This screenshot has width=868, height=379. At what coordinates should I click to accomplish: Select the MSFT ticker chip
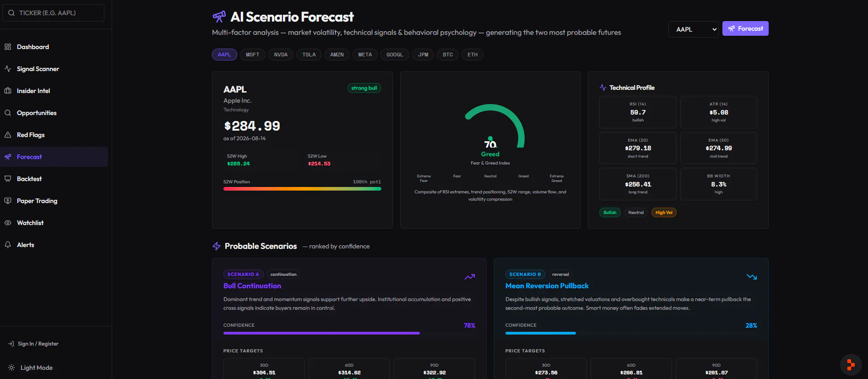(252, 55)
